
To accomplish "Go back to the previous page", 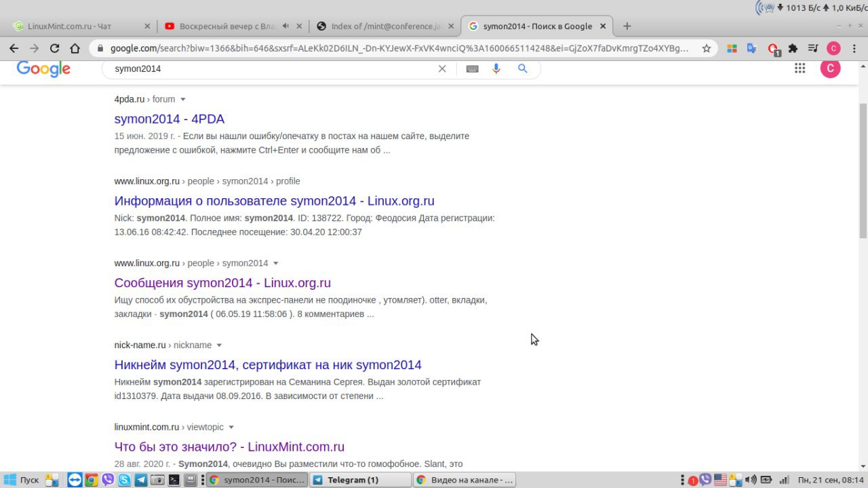I will 14,48.
